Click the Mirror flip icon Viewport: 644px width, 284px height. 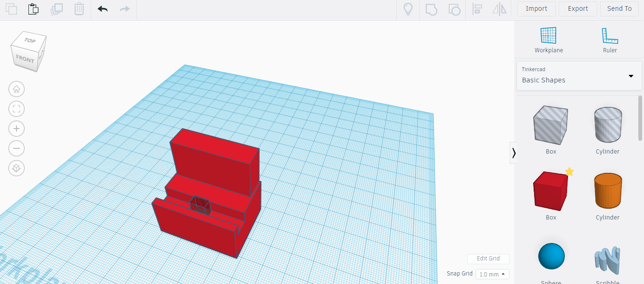[x=500, y=9]
